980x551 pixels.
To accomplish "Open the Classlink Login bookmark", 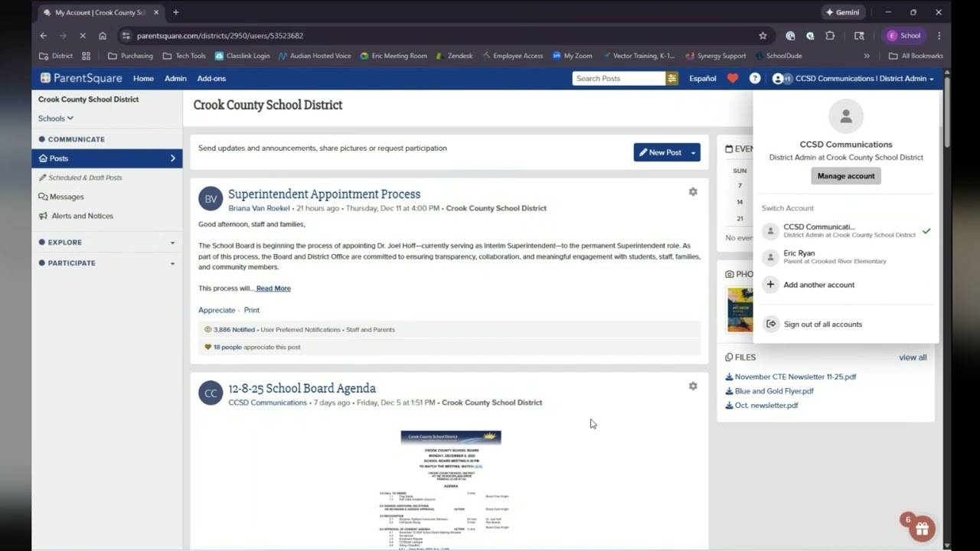I will point(242,56).
